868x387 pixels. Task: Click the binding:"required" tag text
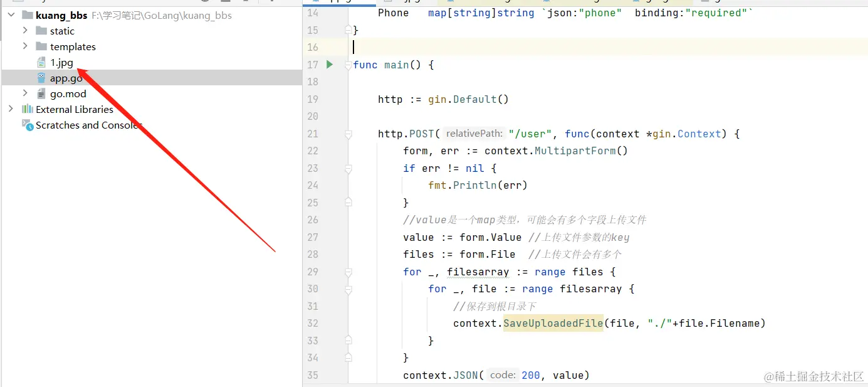tap(691, 13)
